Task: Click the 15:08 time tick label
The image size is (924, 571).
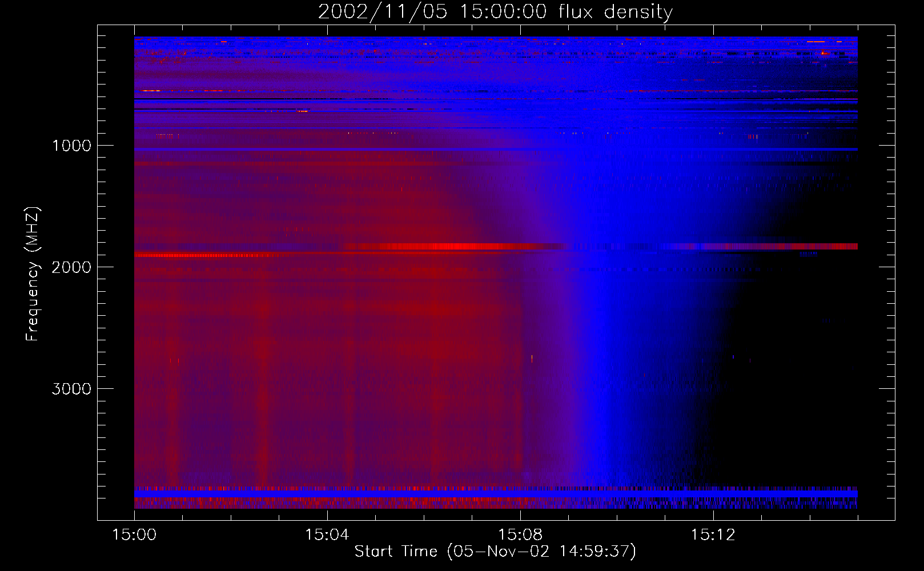Action: tap(520, 534)
